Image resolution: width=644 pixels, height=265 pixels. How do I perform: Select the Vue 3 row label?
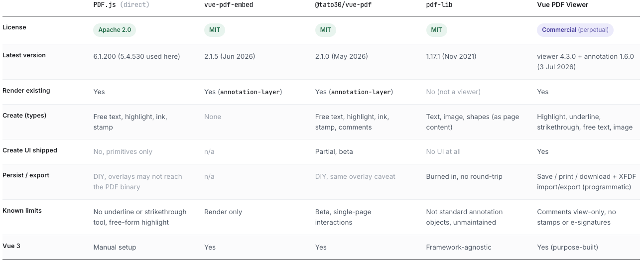click(11, 246)
